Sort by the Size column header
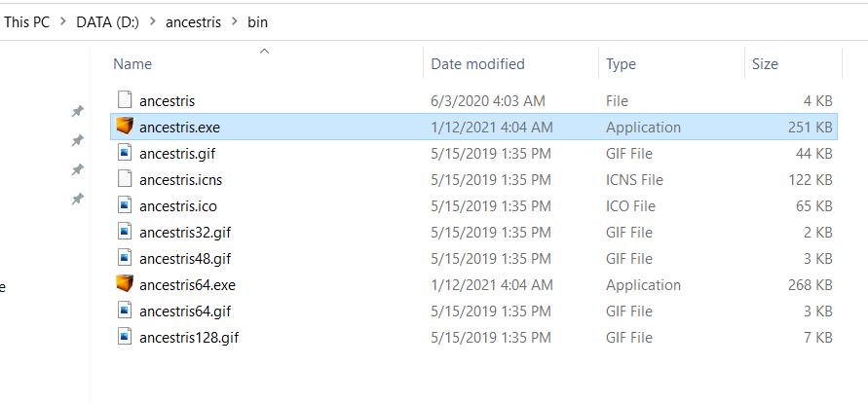The width and height of the screenshot is (868, 403). click(x=765, y=64)
